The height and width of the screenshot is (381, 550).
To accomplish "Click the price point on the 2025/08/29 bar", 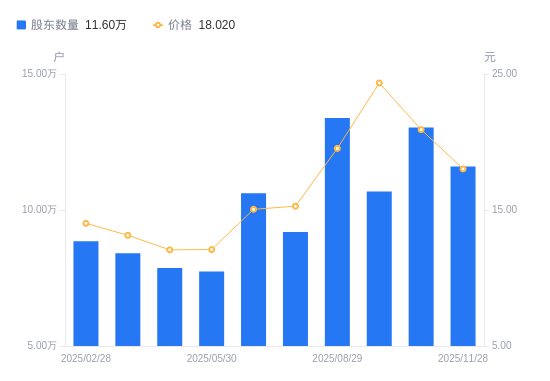I will 337,149.
